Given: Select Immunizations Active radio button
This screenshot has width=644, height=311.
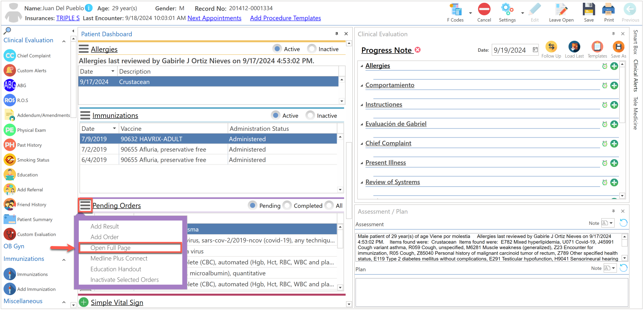Looking at the screenshot, I should [276, 115].
